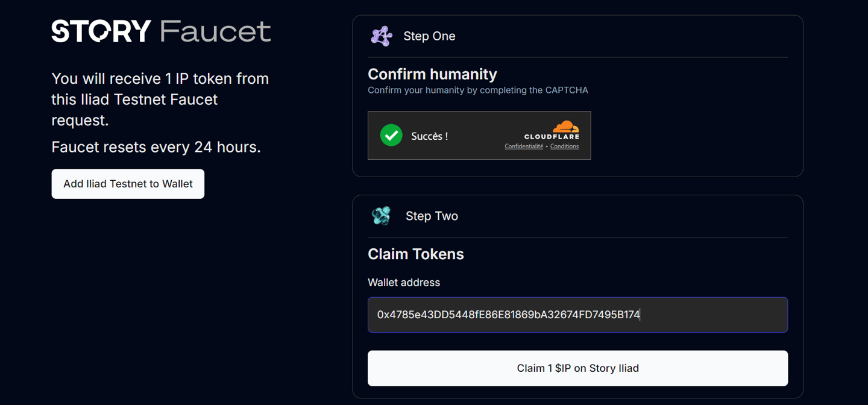Add Iliad Testnet to Wallet
868x405 pixels.
(128, 184)
